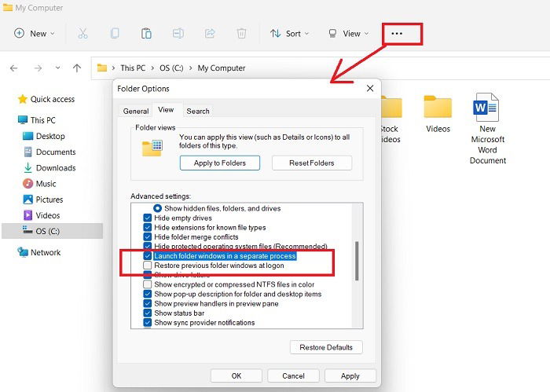Uncheck Show status bar
This screenshot has width=550, height=392.
click(x=148, y=313)
